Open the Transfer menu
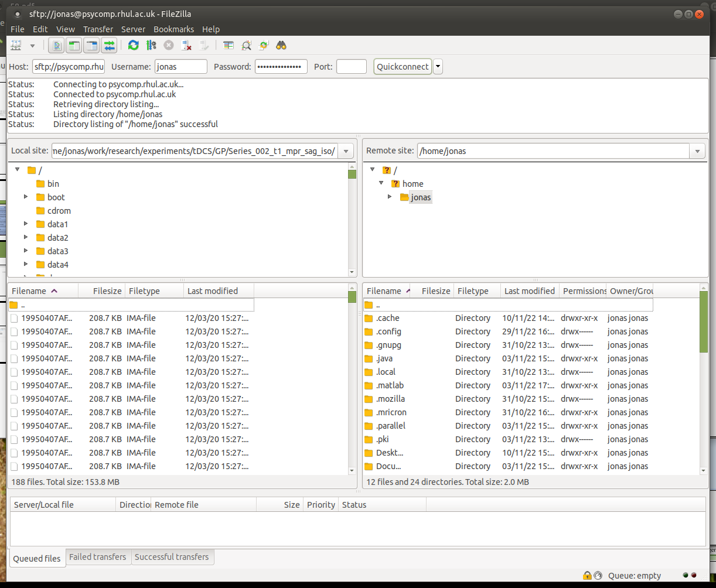The image size is (716, 588). (98, 29)
